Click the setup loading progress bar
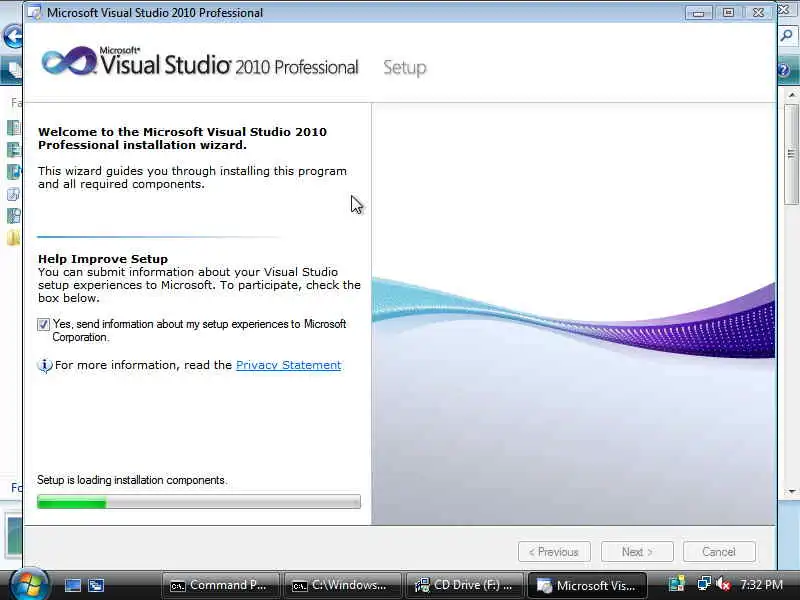The height and width of the screenshot is (600, 800). tap(199, 502)
